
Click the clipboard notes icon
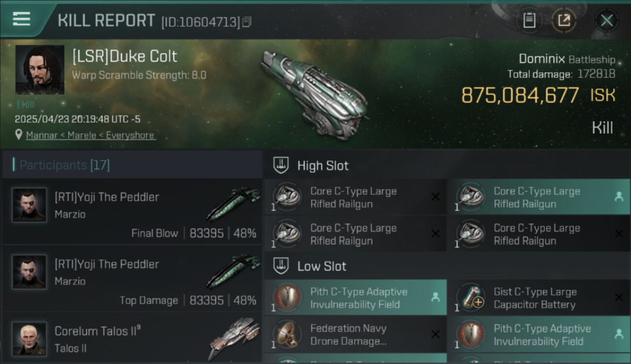(x=529, y=20)
